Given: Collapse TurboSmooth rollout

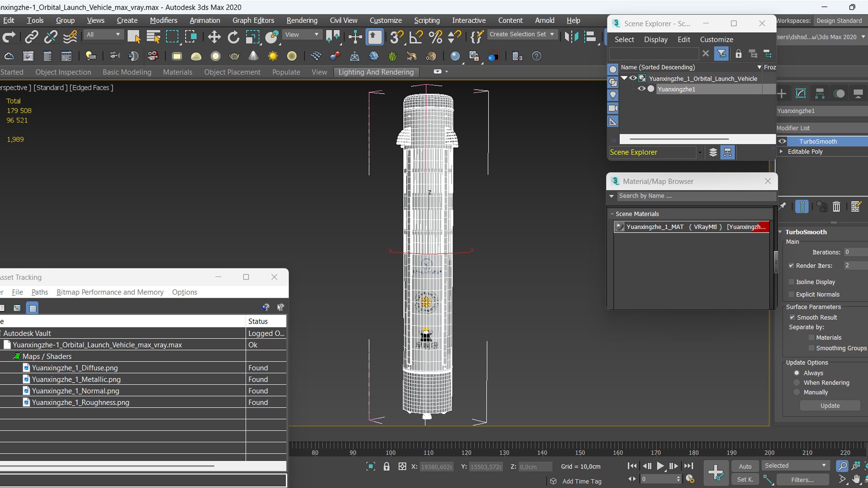Looking at the screenshot, I should point(780,232).
